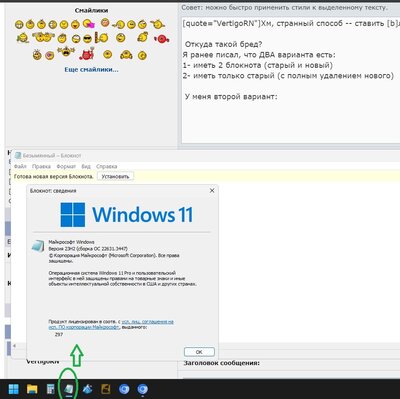
Task: Click the circled Notepad taskbar icon
Action: coord(69,389)
